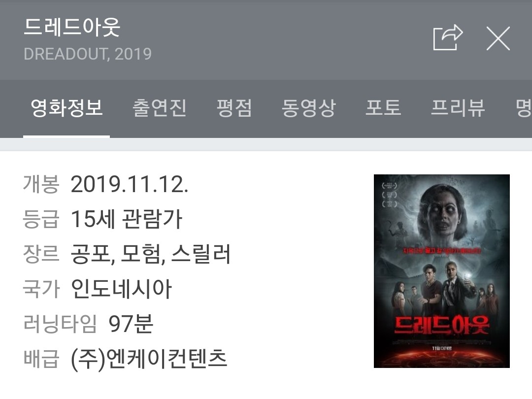Select the 공포 genre link
The height and width of the screenshot is (399, 532).
point(91,254)
